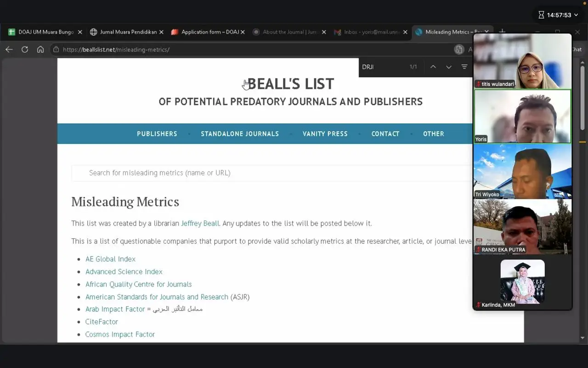View site information lock icon
Viewport: 588px width, 368px height.
(56, 49)
